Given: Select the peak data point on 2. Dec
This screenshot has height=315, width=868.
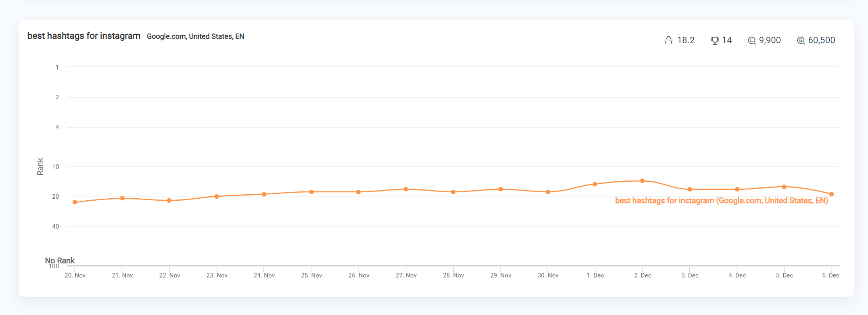Looking at the screenshot, I should pos(643,181).
